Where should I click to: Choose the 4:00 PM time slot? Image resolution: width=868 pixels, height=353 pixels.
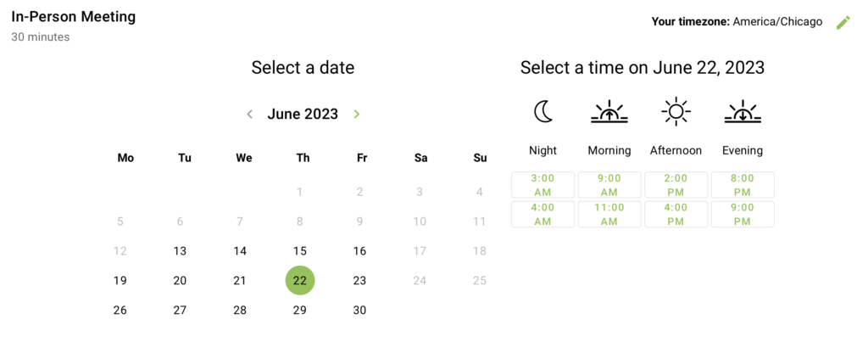[676, 215]
